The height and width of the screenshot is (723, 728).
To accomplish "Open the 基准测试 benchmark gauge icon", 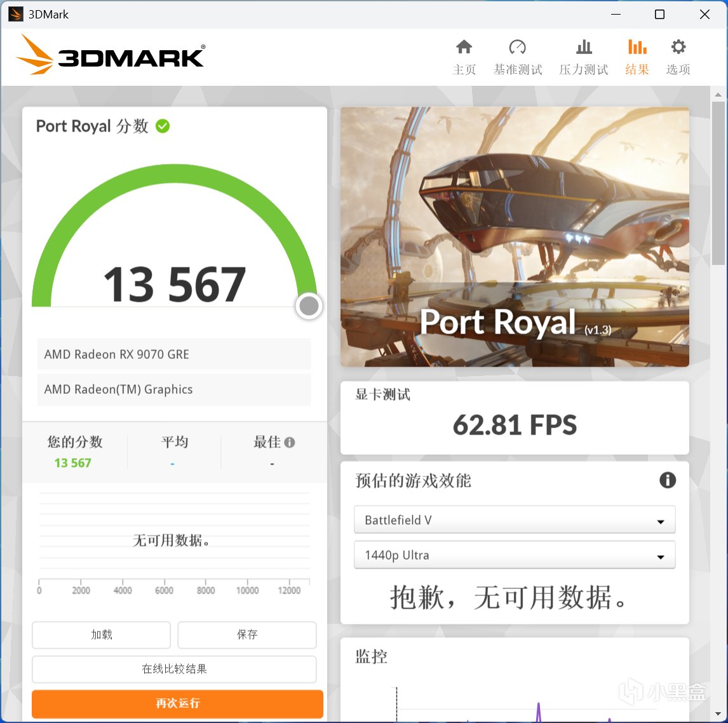I will [517, 47].
